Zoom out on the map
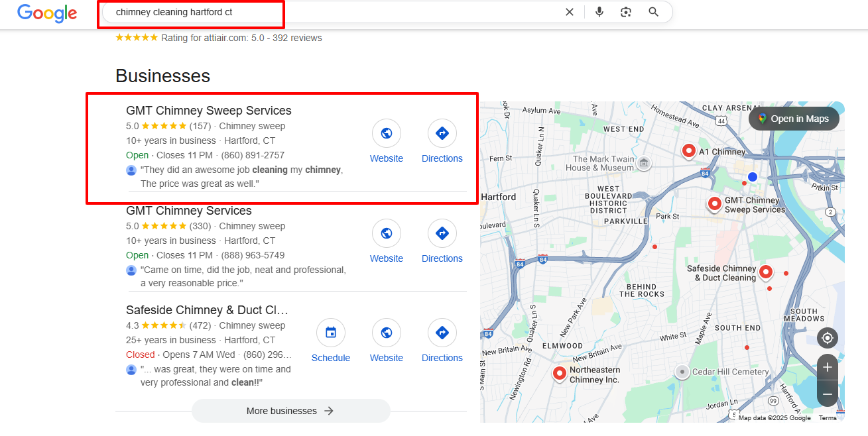Viewport: 868px width, 436px height. pos(828,394)
